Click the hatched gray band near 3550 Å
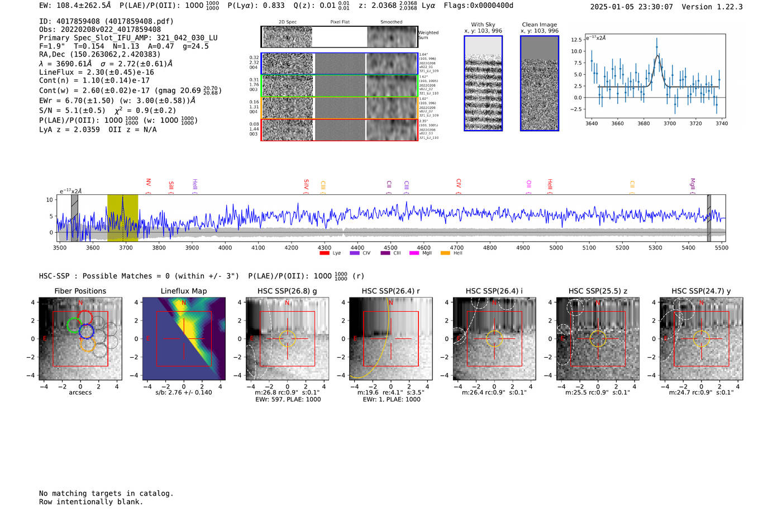This screenshot has width=782, height=532. point(74,218)
